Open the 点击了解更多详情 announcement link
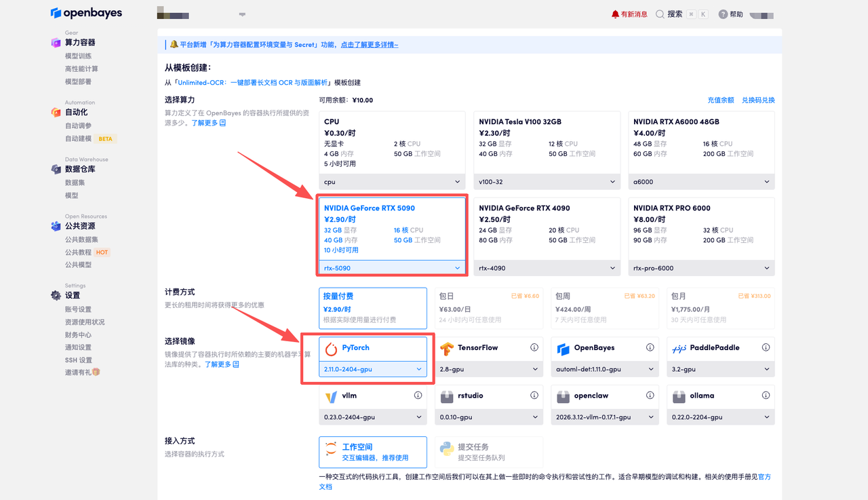This screenshot has width=868, height=500. 370,45
